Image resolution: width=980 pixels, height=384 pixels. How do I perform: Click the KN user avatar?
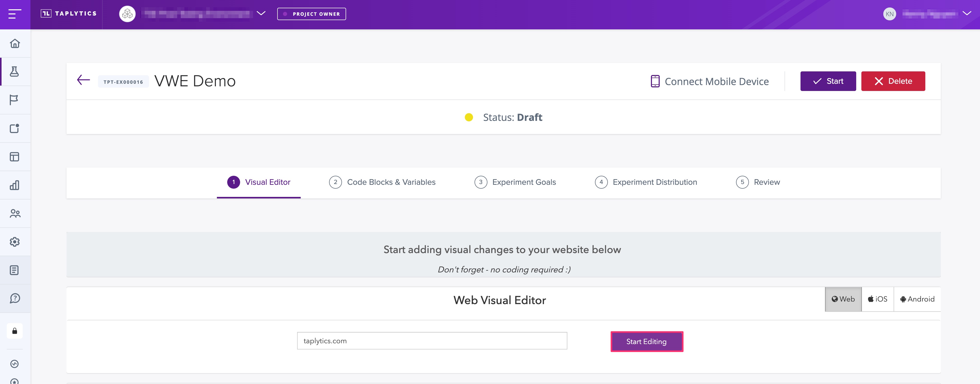point(889,14)
